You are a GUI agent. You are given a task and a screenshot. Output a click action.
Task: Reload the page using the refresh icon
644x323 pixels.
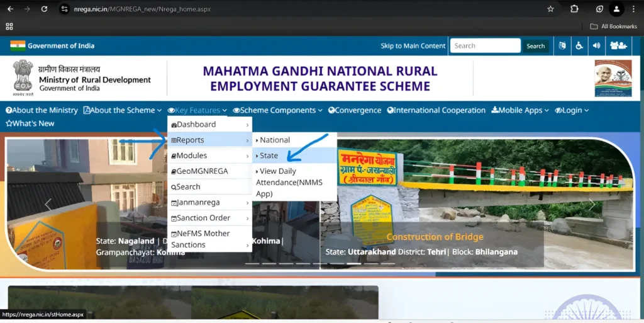point(44,9)
